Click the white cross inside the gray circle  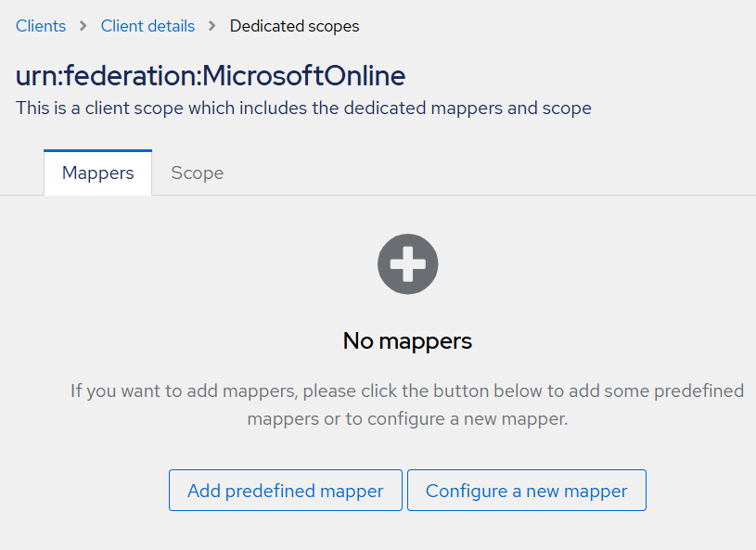point(407,265)
